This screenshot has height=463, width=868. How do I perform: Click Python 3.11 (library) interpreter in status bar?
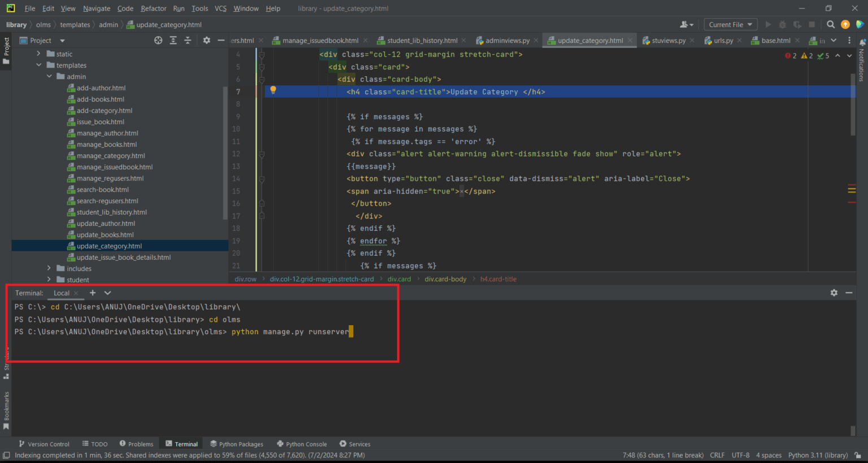818,455
